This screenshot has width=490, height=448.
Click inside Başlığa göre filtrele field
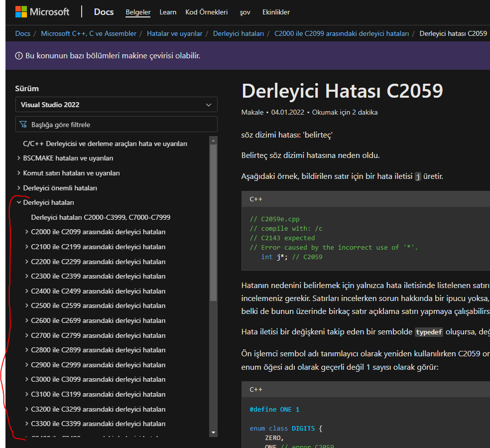pos(120,125)
